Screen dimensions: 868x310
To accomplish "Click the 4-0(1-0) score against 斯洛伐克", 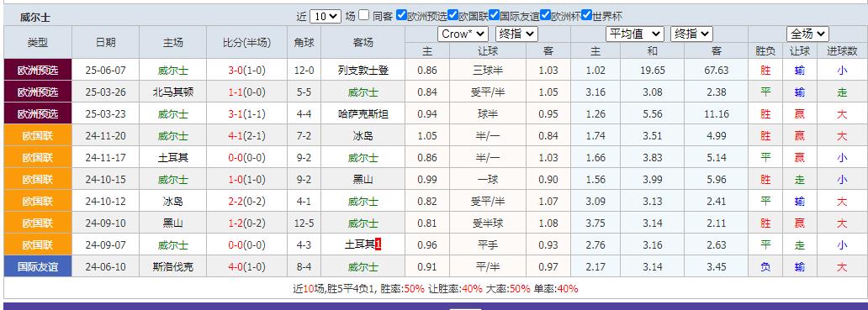I will 247,267.
